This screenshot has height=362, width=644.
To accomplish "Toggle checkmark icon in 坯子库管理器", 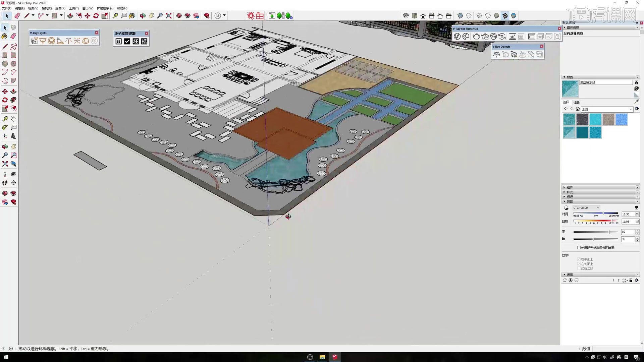I will (x=127, y=41).
